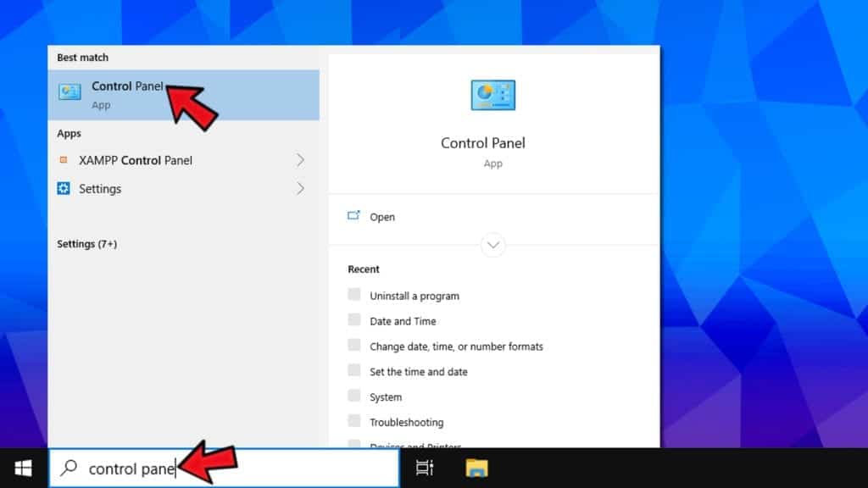
Task: Click icon beside Date and Time
Action: point(354,319)
